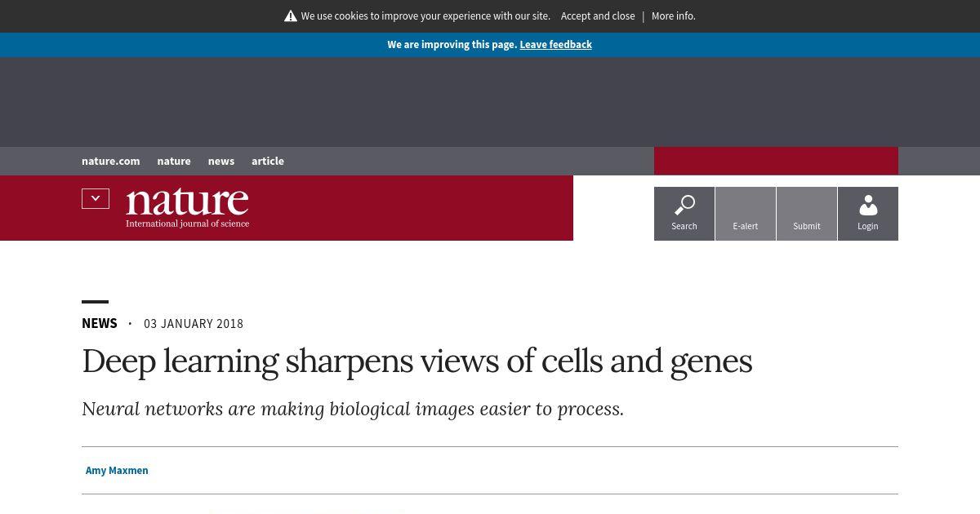
Task: Select the nature breadcrumb item
Action: point(174,161)
